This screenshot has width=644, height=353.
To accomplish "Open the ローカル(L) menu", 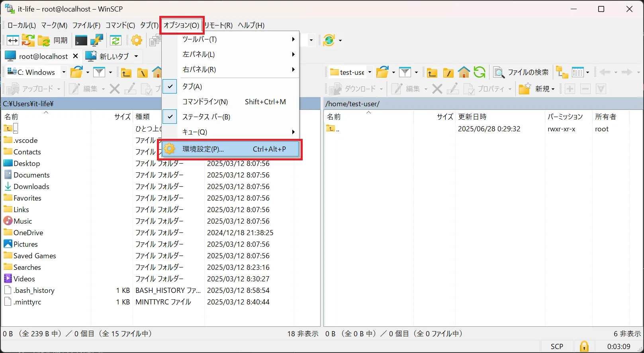I will [22, 25].
